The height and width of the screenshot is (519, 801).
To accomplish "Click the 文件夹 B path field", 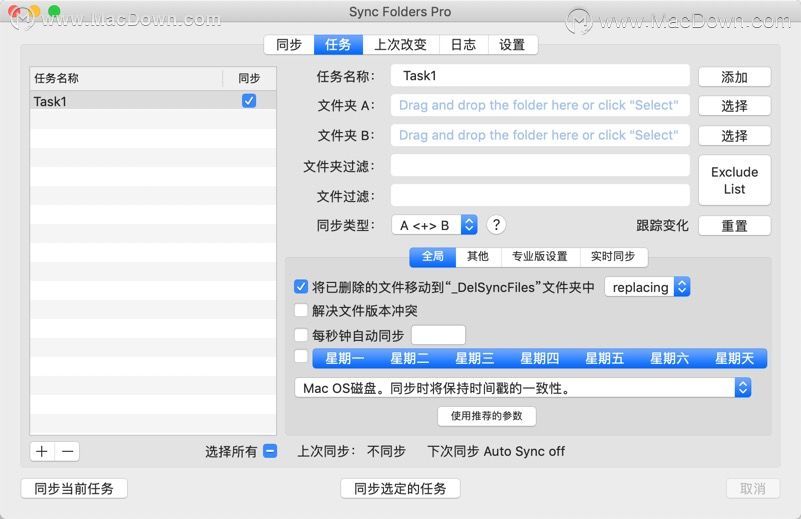I will [x=540, y=135].
